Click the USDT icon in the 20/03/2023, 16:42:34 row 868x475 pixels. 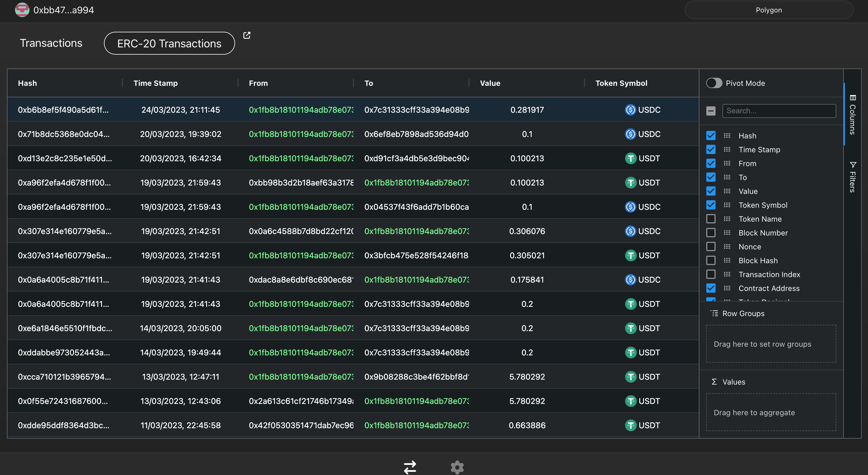tap(630, 158)
